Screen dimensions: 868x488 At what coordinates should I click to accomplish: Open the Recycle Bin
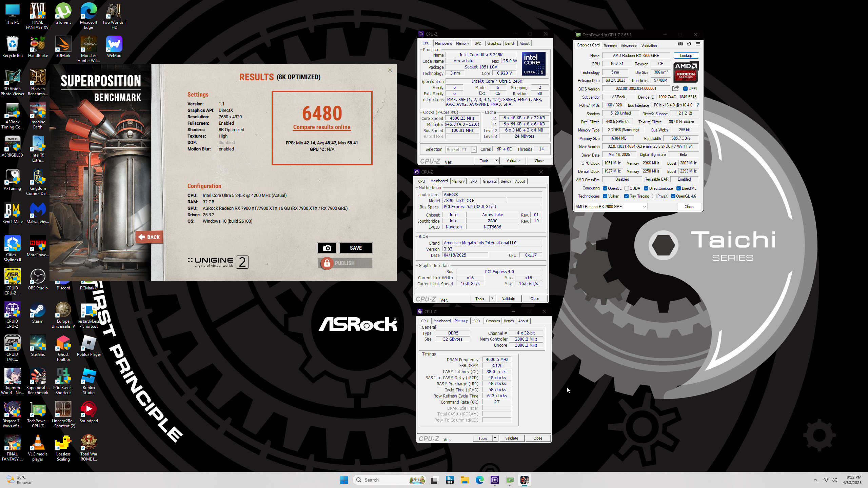[13, 47]
